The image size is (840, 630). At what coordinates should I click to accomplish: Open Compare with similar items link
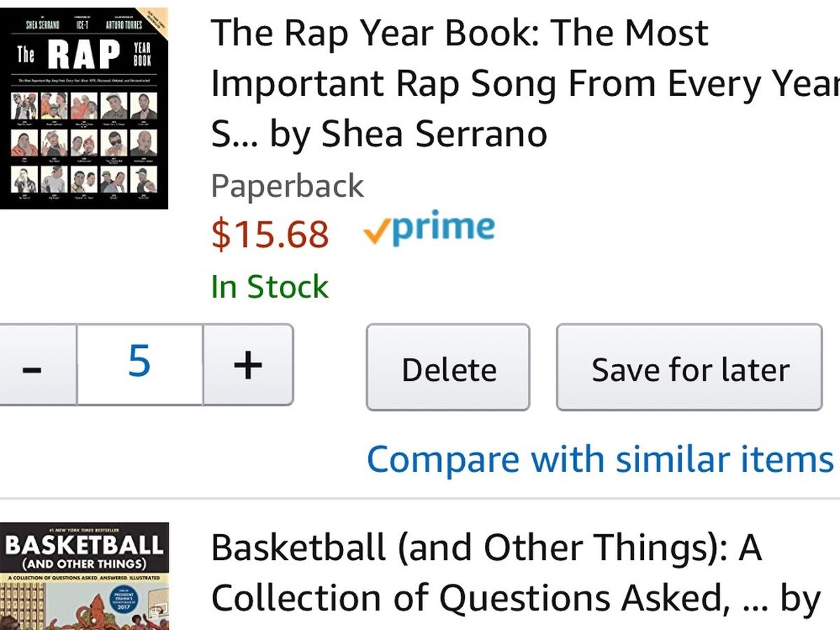click(x=600, y=460)
